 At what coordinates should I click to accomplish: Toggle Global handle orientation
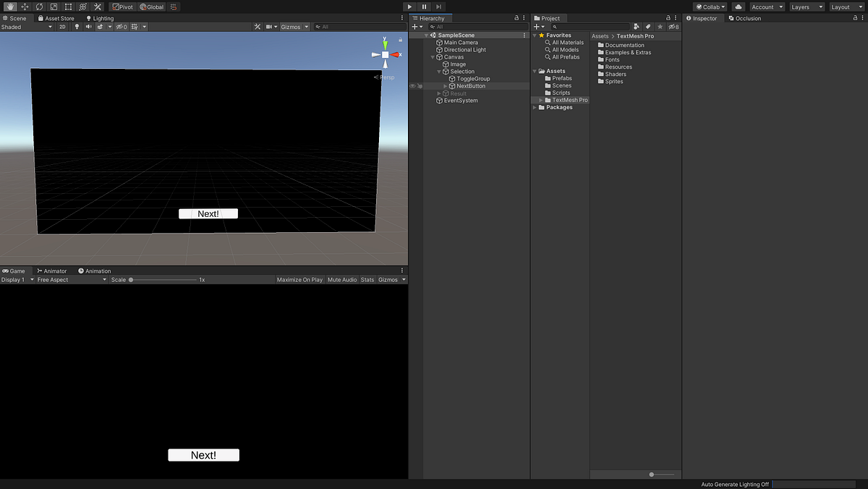click(x=152, y=7)
